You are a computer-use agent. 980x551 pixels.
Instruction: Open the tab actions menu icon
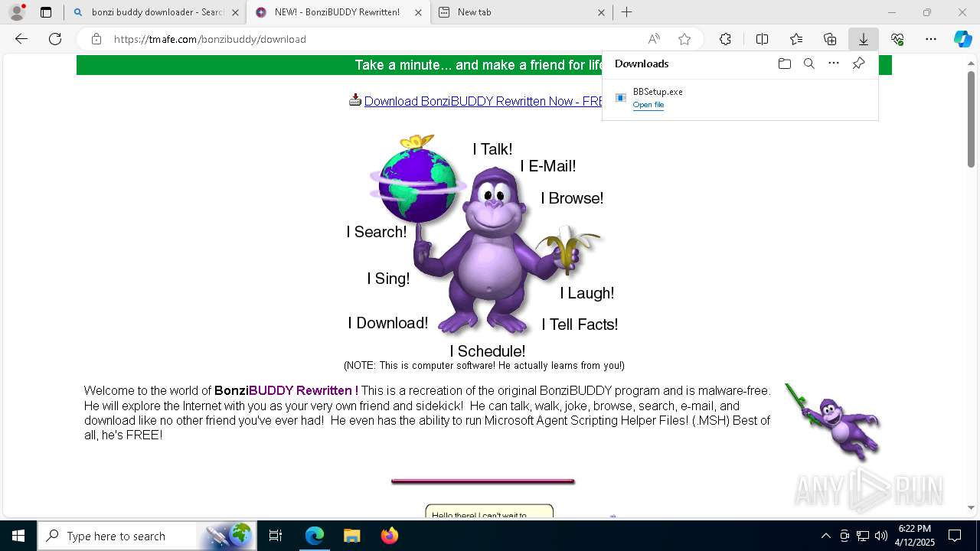click(x=46, y=12)
